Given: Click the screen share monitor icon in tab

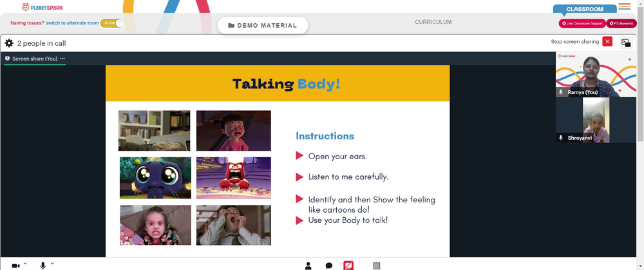Looking at the screenshot, I should pyautogui.click(x=7, y=59).
